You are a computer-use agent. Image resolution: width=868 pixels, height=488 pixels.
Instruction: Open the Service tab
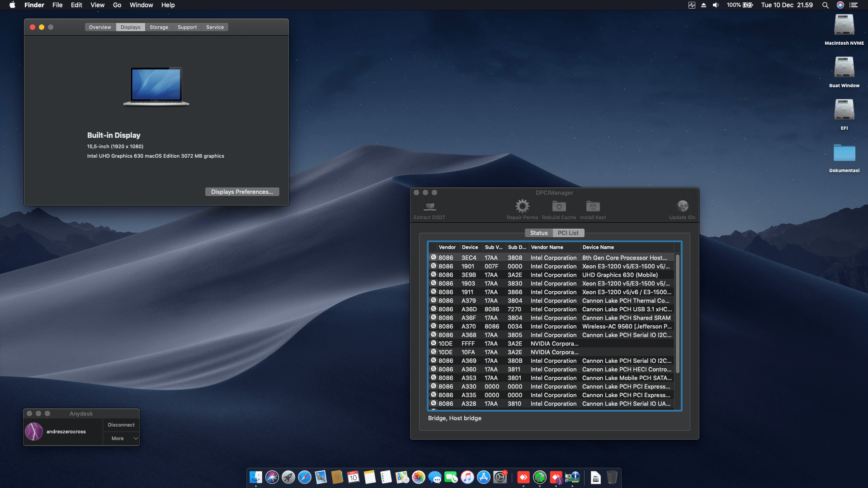click(x=215, y=27)
